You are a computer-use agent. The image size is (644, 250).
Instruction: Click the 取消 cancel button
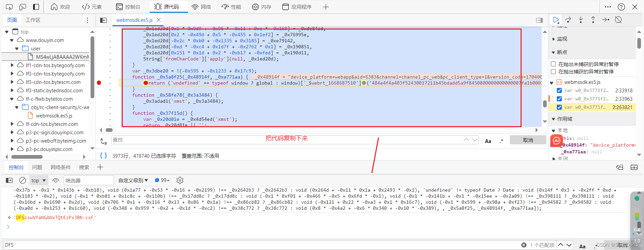528,140
